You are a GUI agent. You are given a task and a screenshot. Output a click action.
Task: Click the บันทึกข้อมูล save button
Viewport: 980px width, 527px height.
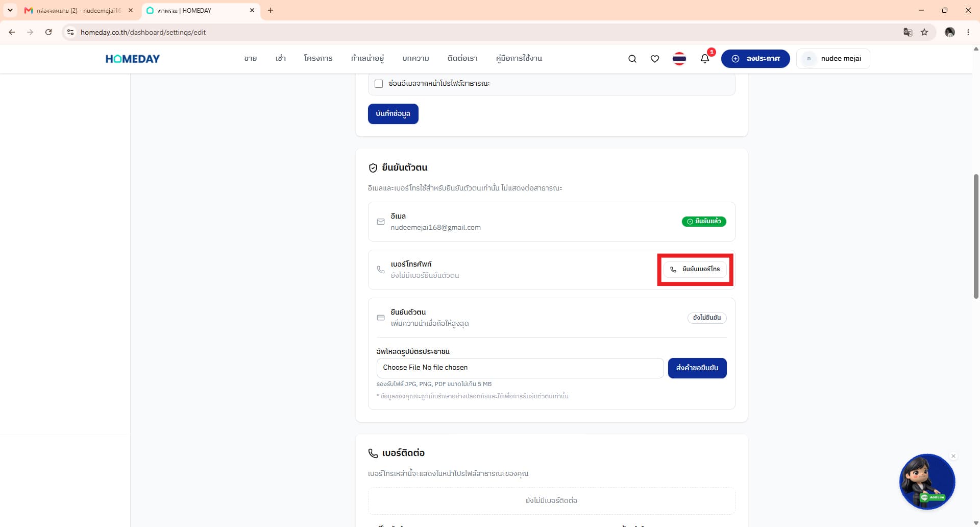[x=393, y=114]
